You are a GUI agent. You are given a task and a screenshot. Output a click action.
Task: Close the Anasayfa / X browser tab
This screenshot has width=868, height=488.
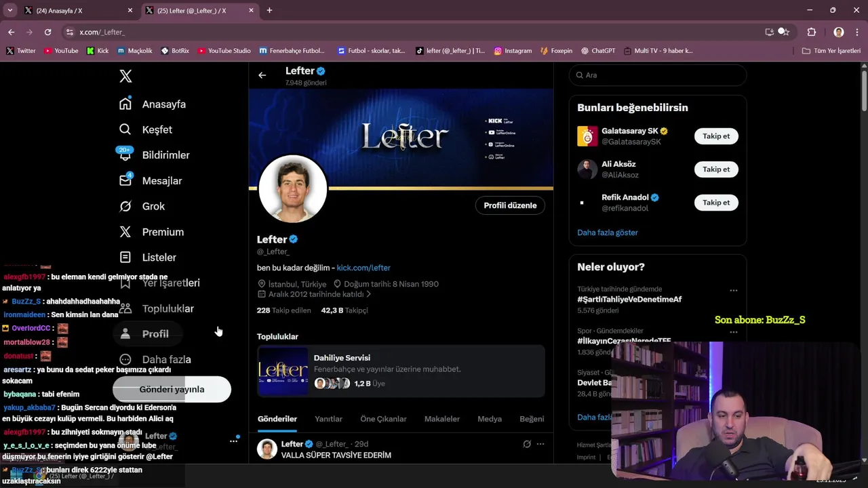point(130,10)
